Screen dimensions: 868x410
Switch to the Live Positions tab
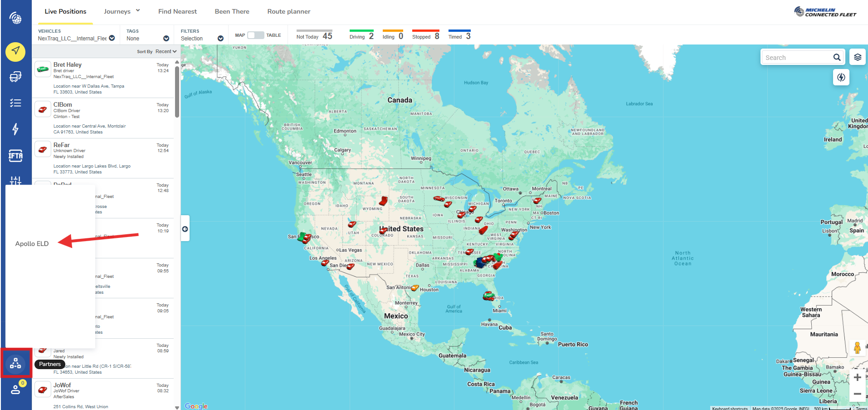(65, 11)
